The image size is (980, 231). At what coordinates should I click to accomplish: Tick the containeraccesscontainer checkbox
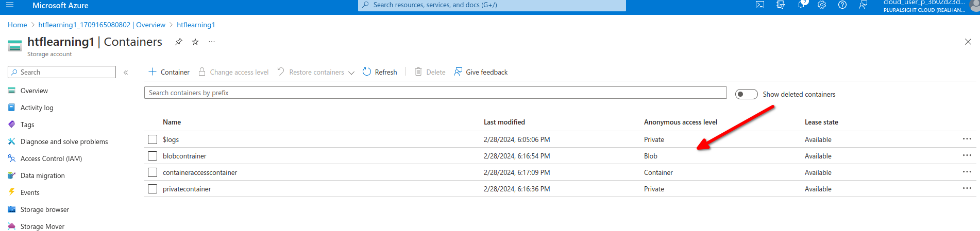click(153, 172)
